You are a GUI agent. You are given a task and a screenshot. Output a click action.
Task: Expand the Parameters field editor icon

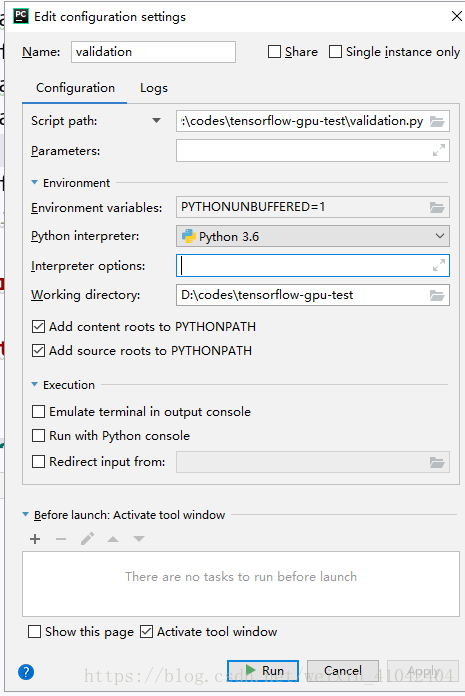(439, 150)
